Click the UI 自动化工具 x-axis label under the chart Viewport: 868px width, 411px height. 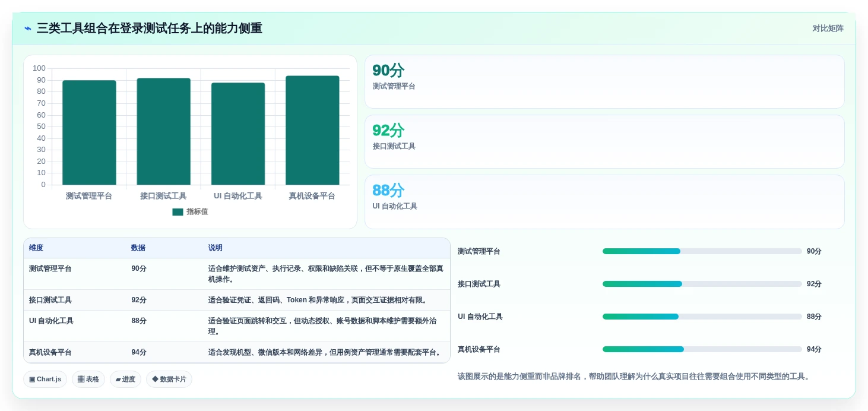pos(238,196)
